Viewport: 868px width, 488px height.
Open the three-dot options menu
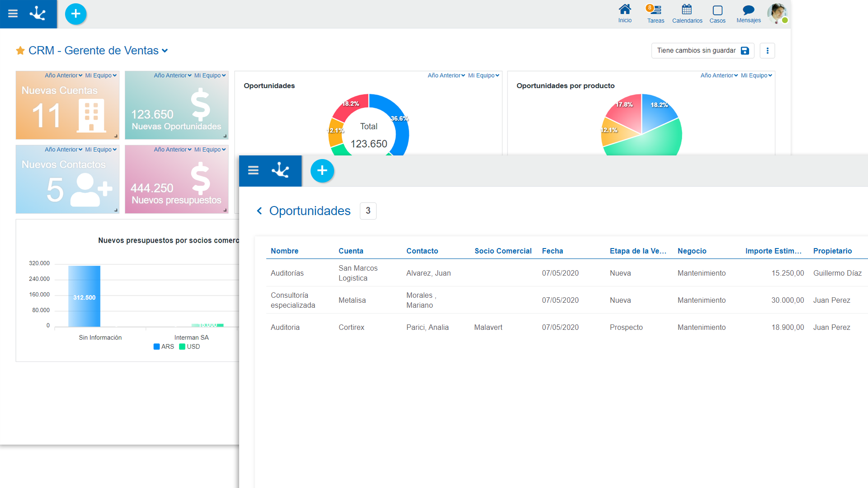tap(767, 51)
